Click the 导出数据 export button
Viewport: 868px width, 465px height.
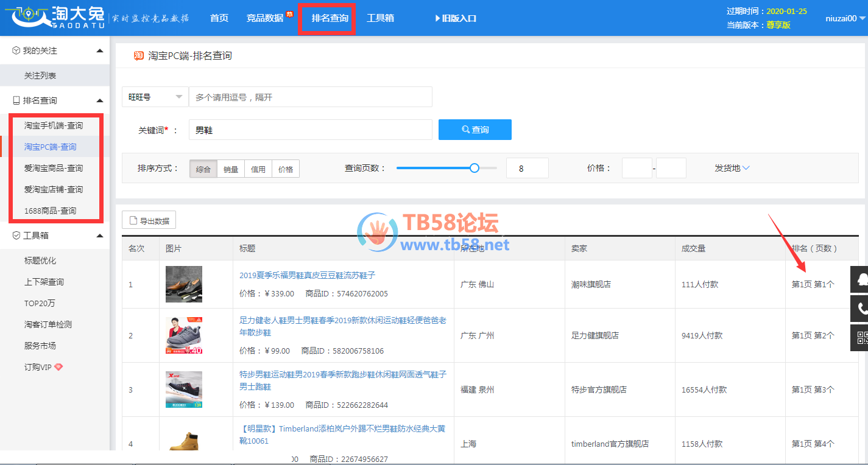149,220
